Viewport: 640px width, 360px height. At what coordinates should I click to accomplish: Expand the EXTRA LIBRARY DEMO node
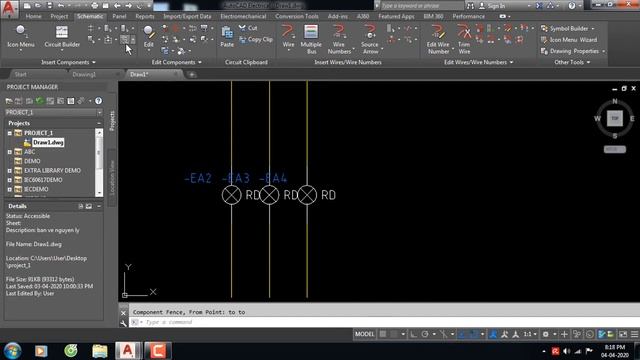10,171
